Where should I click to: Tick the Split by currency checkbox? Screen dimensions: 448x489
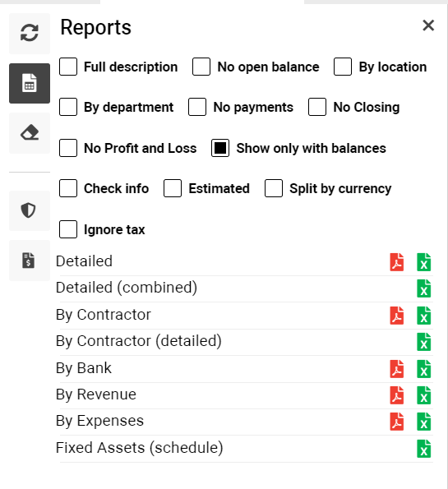[274, 188]
